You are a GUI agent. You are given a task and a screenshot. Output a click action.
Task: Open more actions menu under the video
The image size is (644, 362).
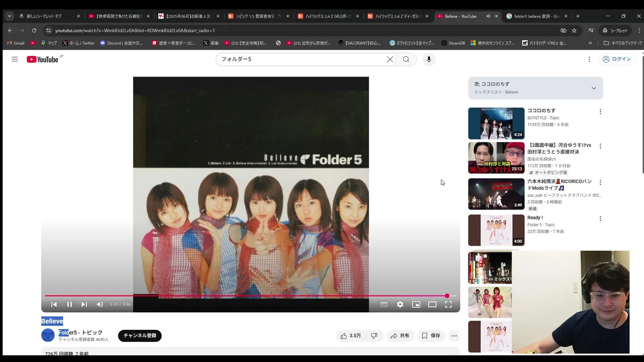pyautogui.click(x=454, y=335)
